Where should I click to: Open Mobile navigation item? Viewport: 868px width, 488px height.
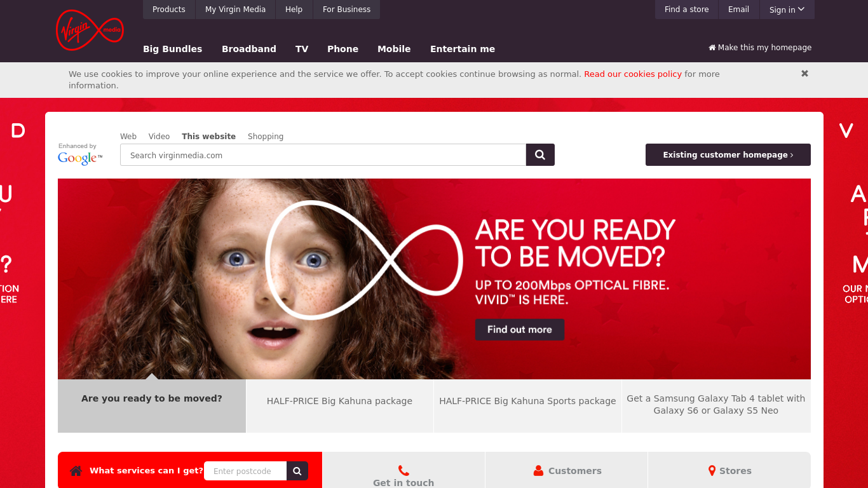point(394,49)
